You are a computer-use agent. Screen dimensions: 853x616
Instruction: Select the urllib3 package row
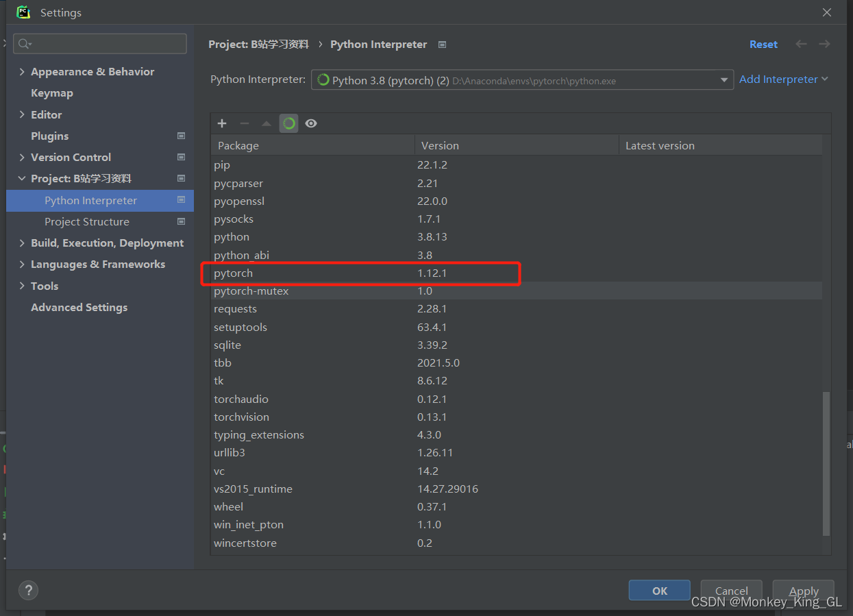click(517, 452)
